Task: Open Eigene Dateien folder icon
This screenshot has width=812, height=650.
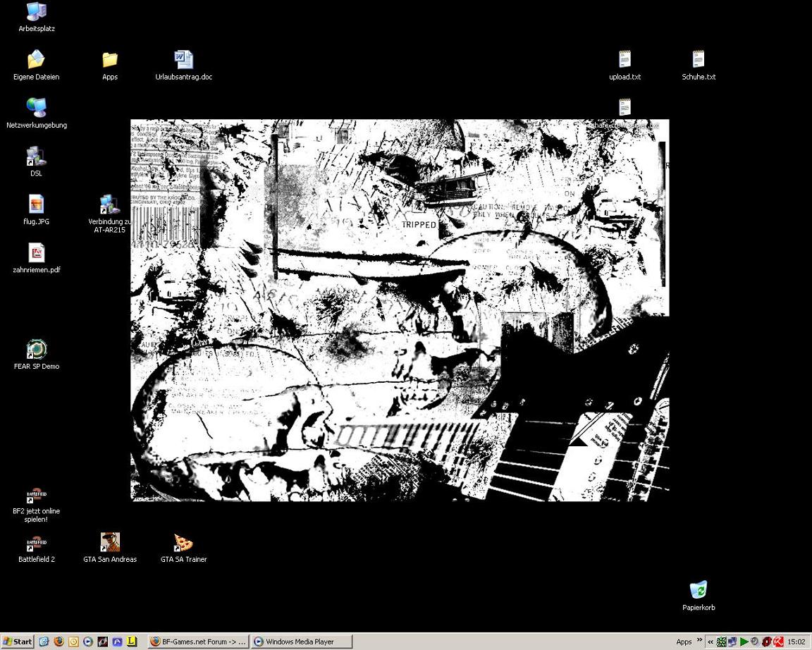Action: [36, 66]
